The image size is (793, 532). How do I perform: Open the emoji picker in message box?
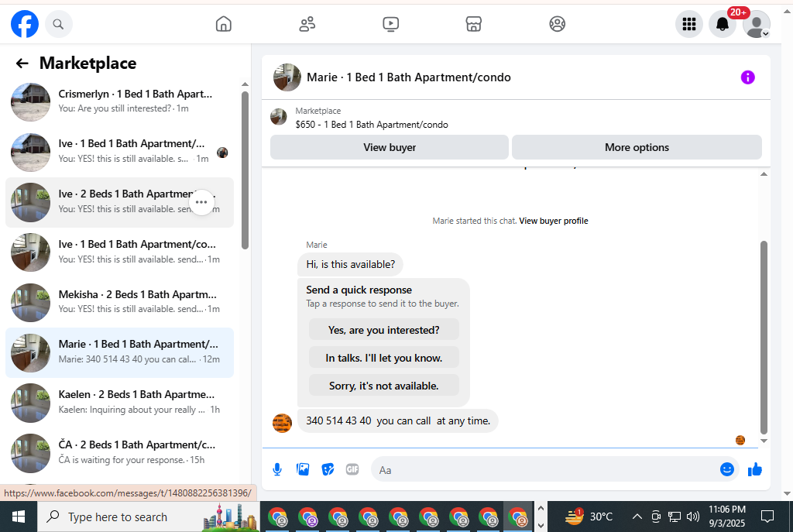coord(726,470)
